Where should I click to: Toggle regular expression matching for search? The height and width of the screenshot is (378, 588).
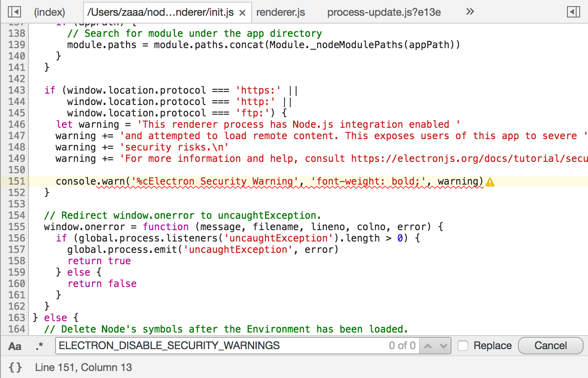pos(39,346)
